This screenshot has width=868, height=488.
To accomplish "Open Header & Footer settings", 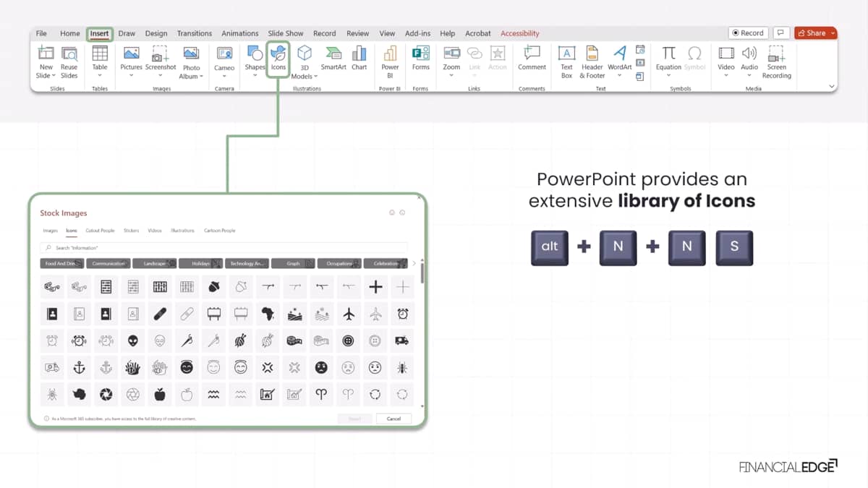I will click(x=592, y=61).
